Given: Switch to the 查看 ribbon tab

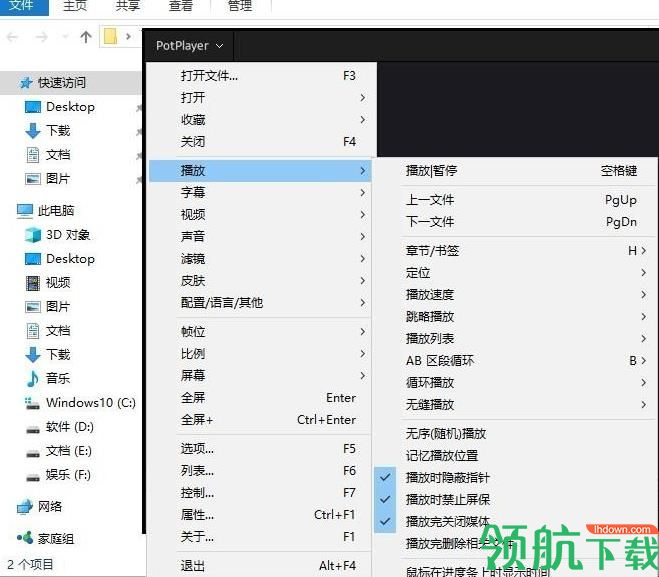Looking at the screenshot, I should click(181, 6).
